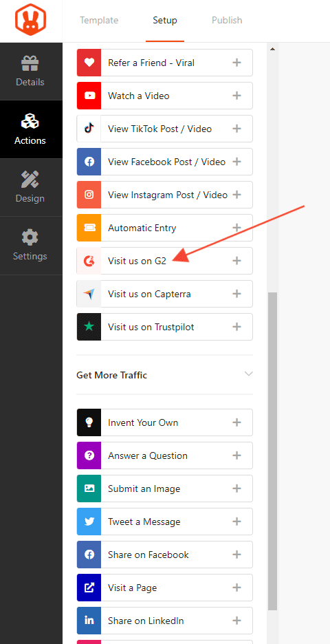Add the Refer a Friend action via plus

(236, 63)
